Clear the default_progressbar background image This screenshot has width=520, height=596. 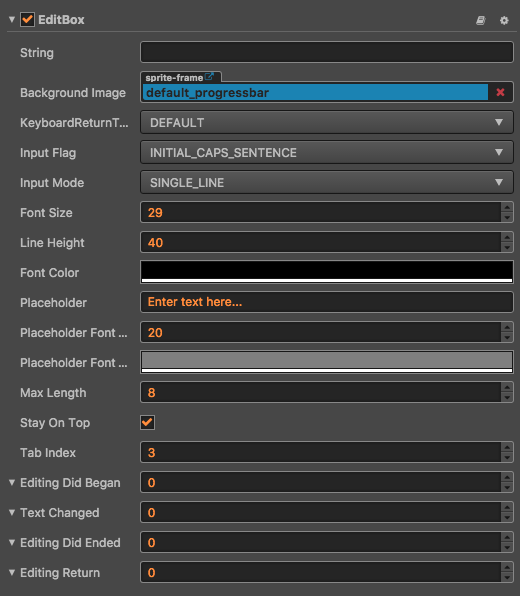coord(500,92)
